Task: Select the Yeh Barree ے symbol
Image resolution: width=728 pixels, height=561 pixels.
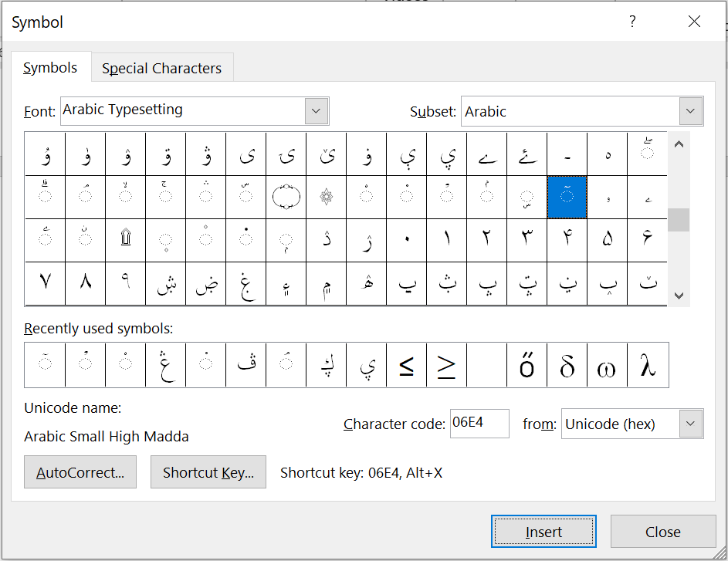Action: pos(486,154)
